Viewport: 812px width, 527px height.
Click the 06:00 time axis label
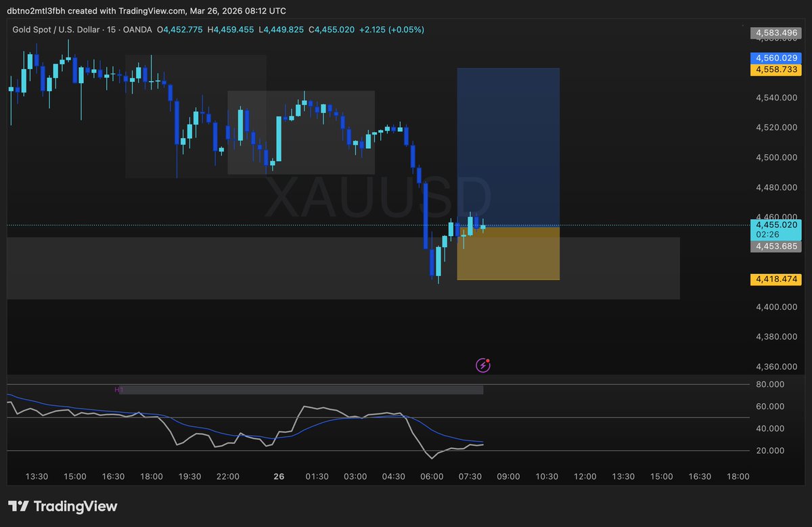coord(432,476)
